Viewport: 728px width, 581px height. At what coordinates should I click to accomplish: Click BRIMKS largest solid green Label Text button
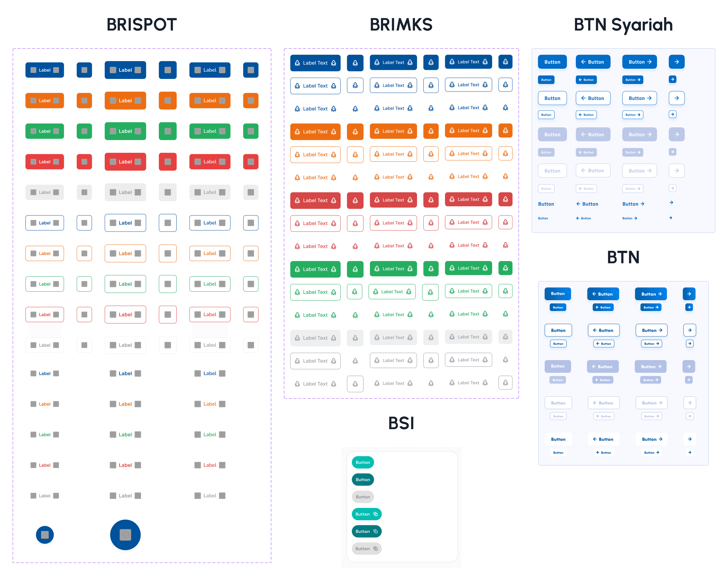(x=315, y=269)
